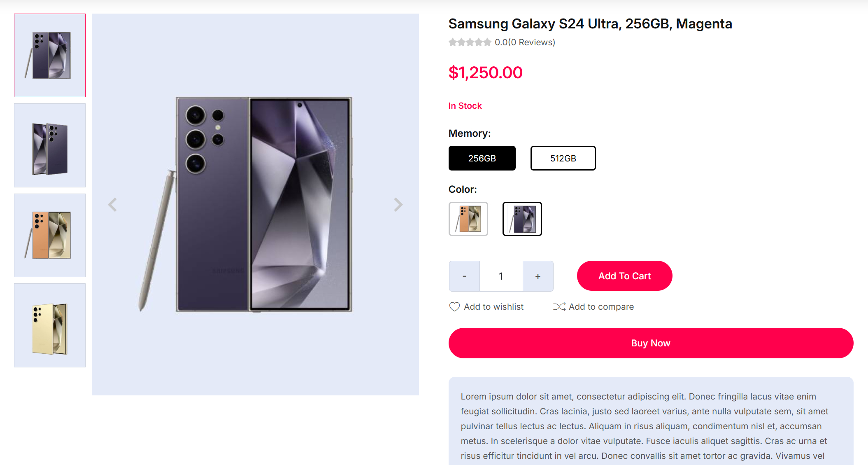Select first violet phone thumbnail
Screen dimensions: 868x465
point(50,56)
